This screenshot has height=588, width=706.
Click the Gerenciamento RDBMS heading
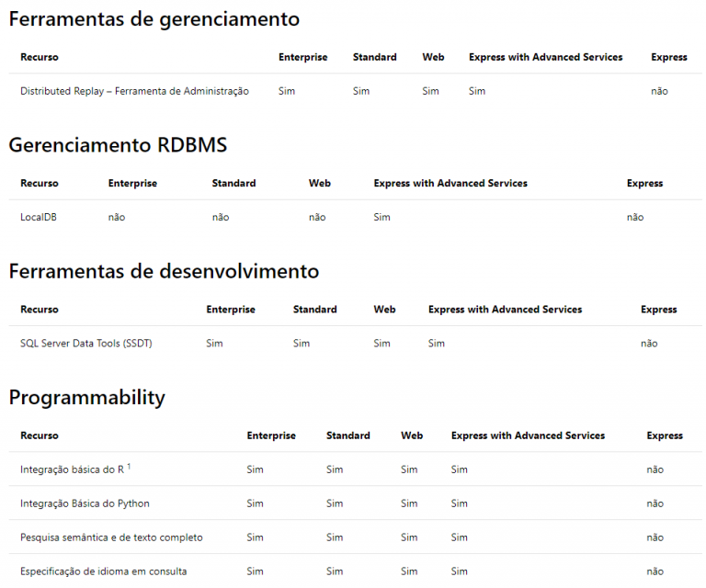tap(118, 145)
